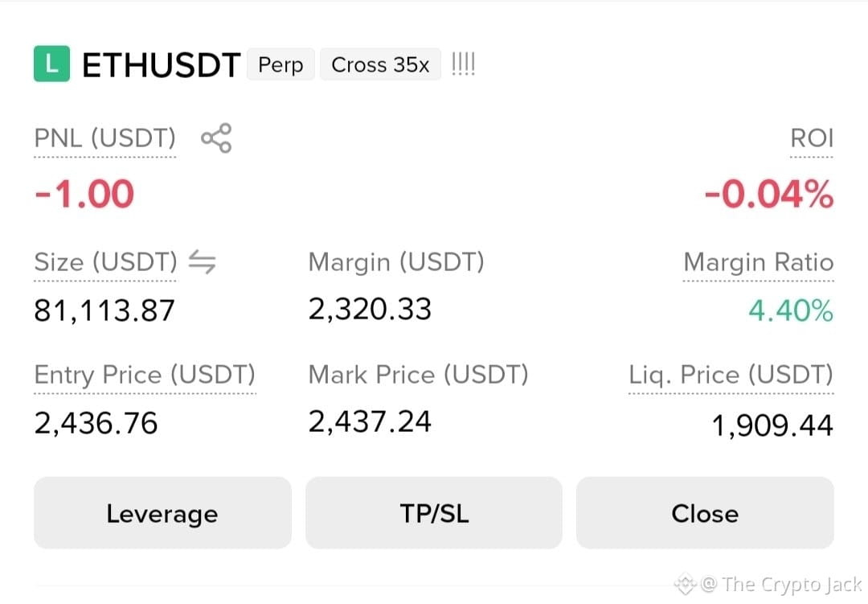Screen dimensions: 868x604
Task: Click the four-bar ADL indicator icon
Action: (x=464, y=64)
